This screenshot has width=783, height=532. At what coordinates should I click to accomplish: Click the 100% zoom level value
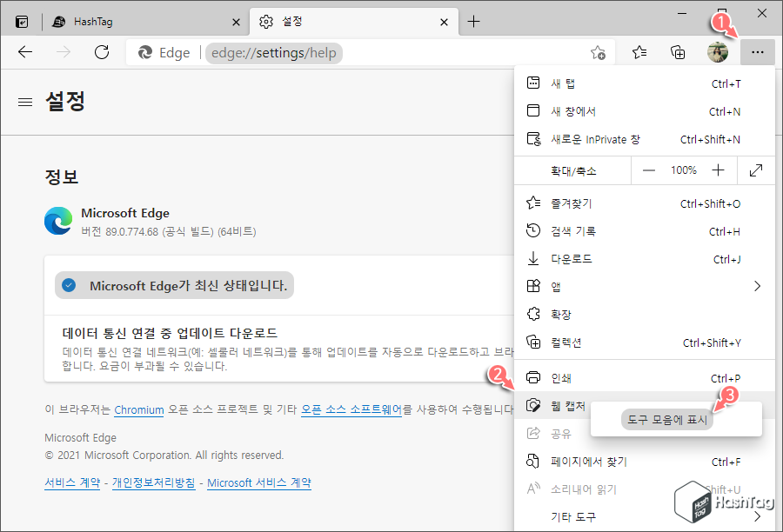[684, 170]
